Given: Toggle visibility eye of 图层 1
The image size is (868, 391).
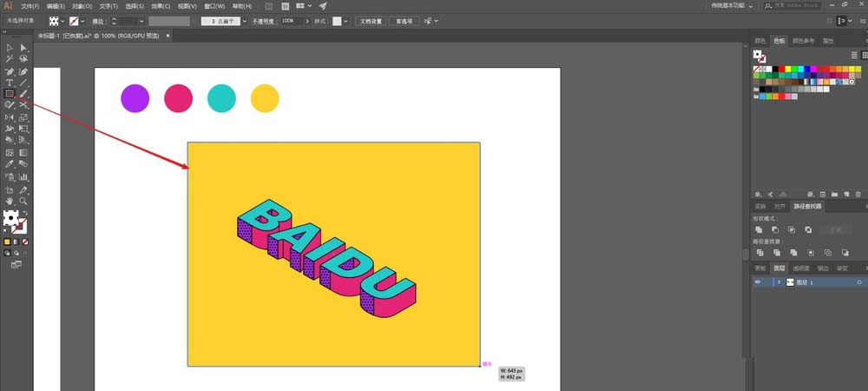Looking at the screenshot, I should [758, 282].
